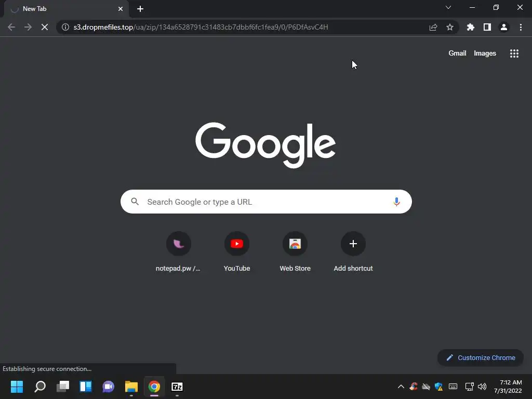The width and height of the screenshot is (532, 399).
Task: Open network status tray icon
Action: pos(469,387)
